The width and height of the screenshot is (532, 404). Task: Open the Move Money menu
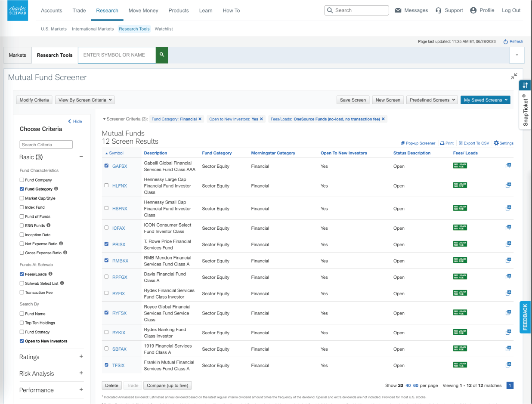click(143, 10)
